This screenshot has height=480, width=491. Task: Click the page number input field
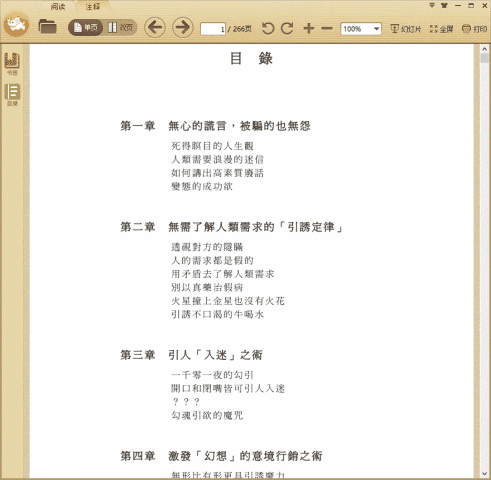tap(213, 29)
